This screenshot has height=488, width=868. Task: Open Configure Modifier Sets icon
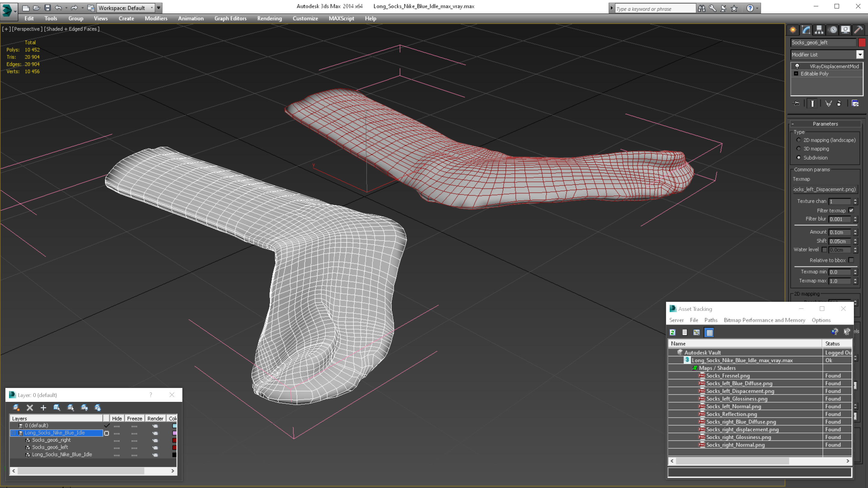pos(855,103)
